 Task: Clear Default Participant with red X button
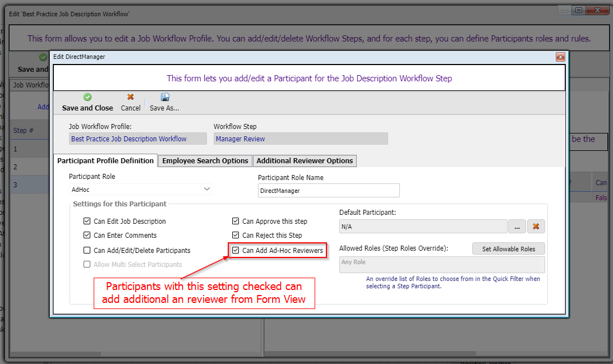[x=536, y=227]
